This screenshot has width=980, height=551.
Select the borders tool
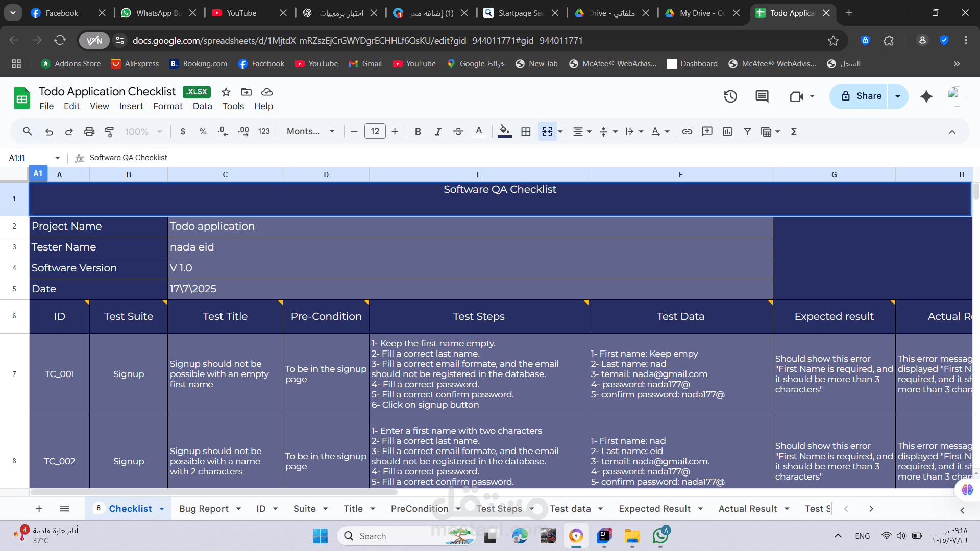coord(526,131)
